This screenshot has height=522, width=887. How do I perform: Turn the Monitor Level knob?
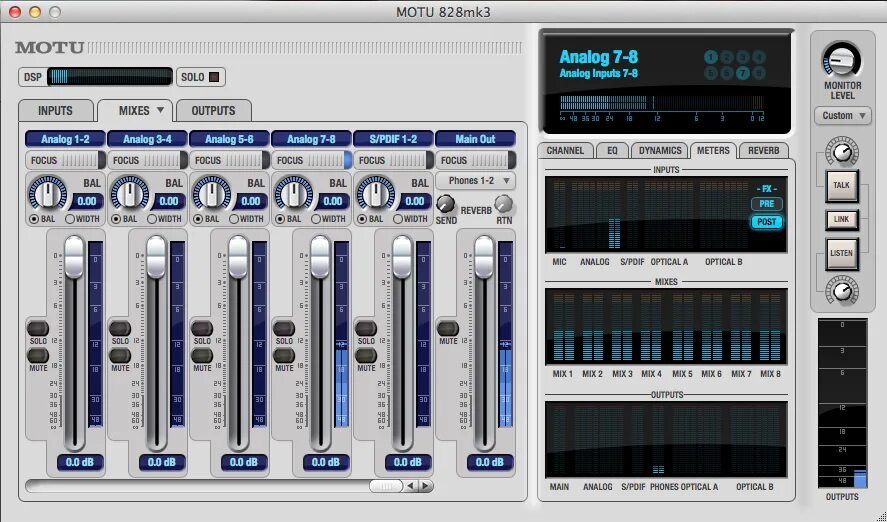842,60
